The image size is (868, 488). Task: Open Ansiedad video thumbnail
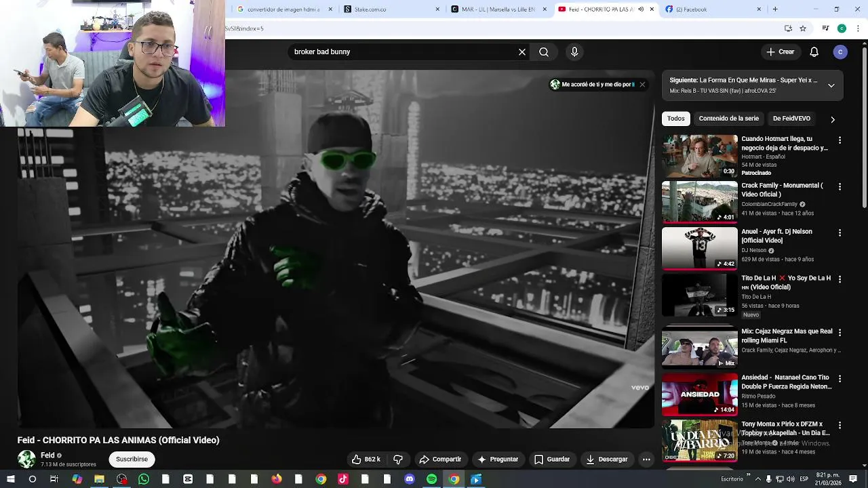pos(699,394)
